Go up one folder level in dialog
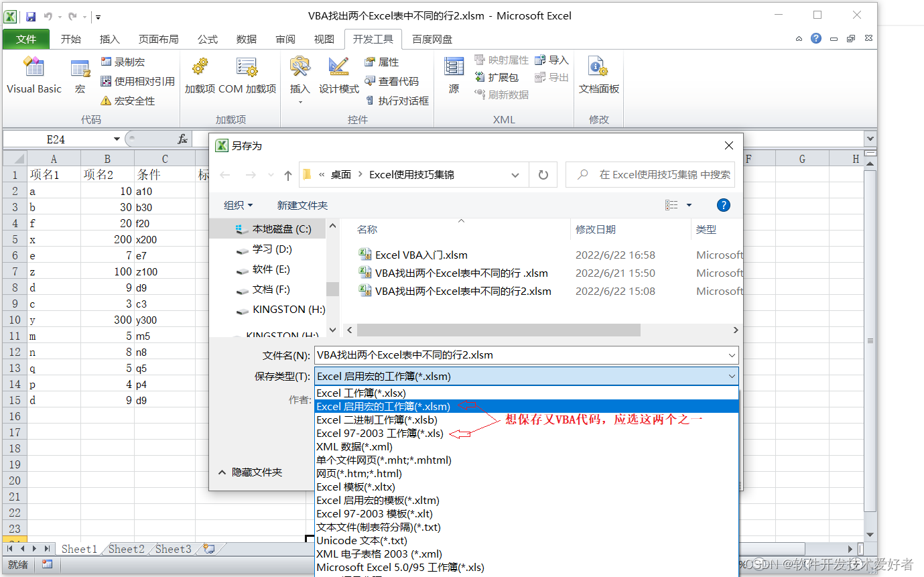This screenshot has width=924, height=577. click(288, 175)
